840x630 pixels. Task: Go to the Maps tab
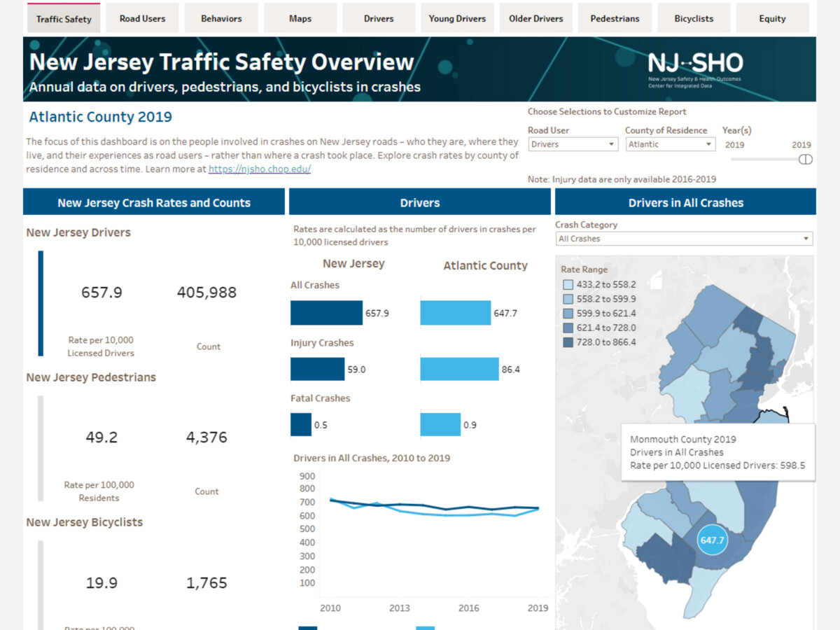pyautogui.click(x=300, y=19)
